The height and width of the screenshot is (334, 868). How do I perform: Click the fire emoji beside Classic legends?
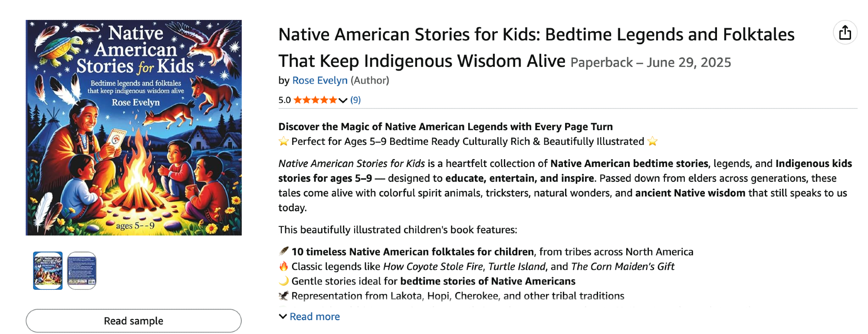284,266
